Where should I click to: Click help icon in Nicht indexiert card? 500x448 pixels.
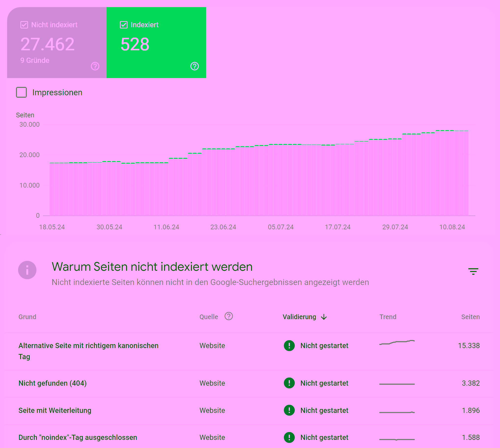[x=95, y=66]
